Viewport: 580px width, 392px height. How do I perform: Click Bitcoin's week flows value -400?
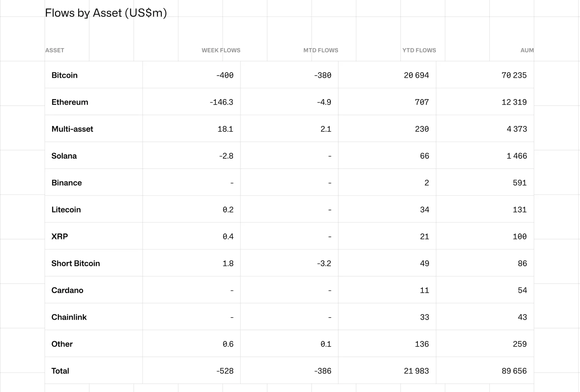click(225, 75)
